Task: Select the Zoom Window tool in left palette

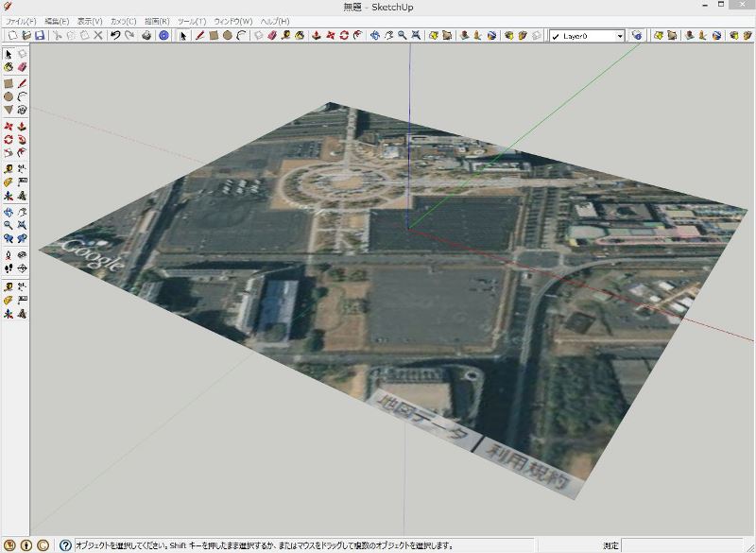Action: pos(22,225)
